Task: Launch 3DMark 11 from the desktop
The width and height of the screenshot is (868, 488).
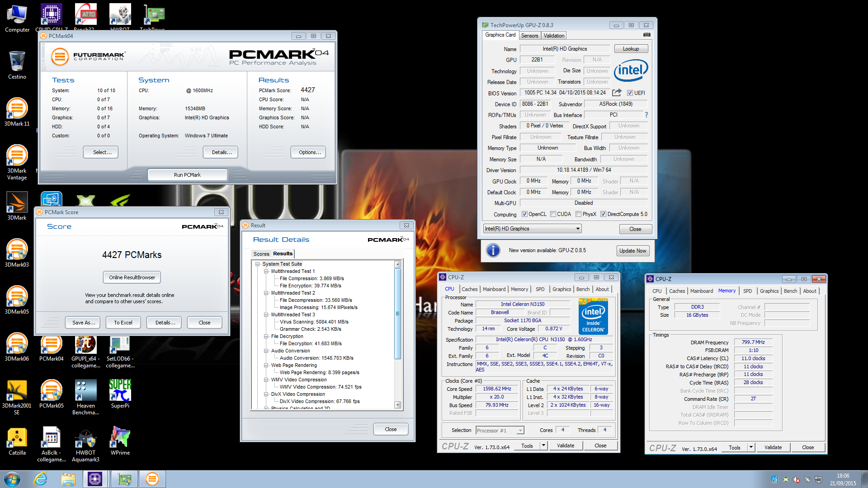Action: click(17, 112)
